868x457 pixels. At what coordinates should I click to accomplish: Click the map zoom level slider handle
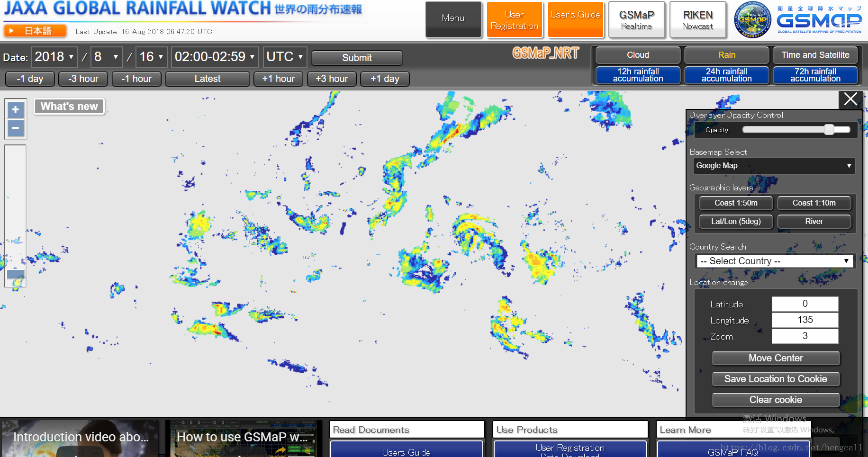coord(15,274)
